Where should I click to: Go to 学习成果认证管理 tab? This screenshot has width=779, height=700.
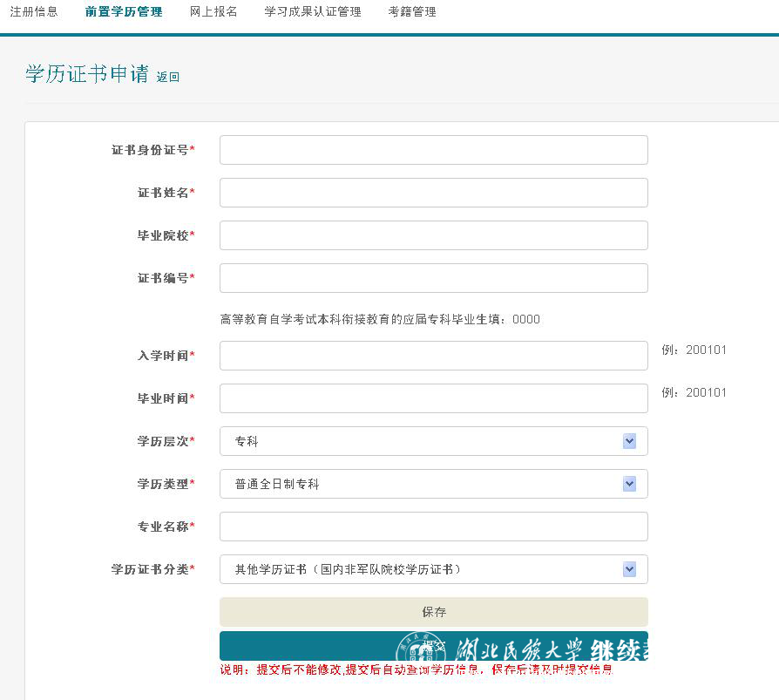313,12
